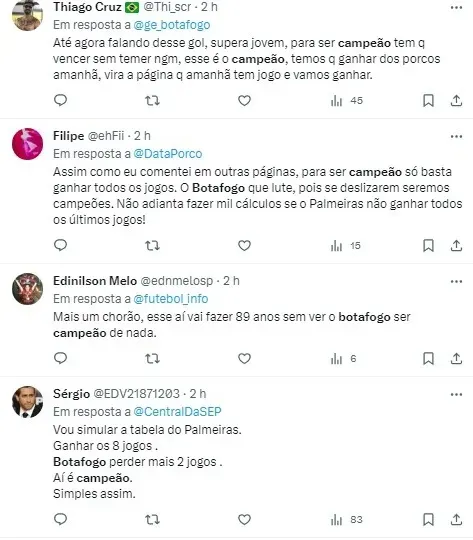The image size is (473, 540).
Task: Reply to Edinilson Melo's tweet
Action: [61, 358]
